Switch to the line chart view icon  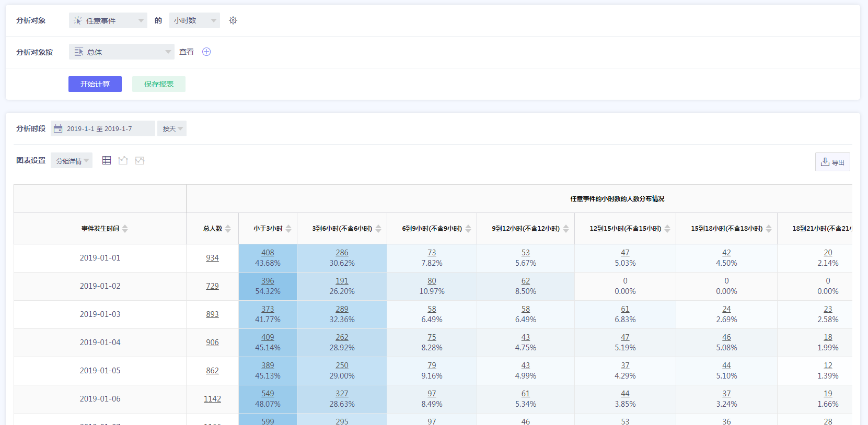click(140, 160)
